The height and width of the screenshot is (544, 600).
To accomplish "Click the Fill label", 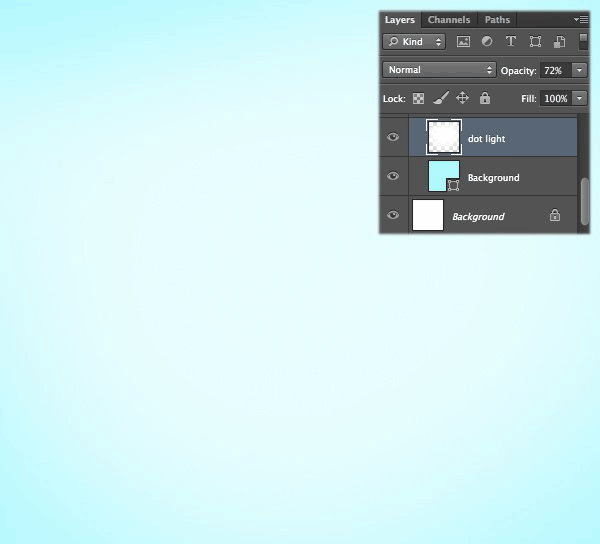I will (x=528, y=99).
